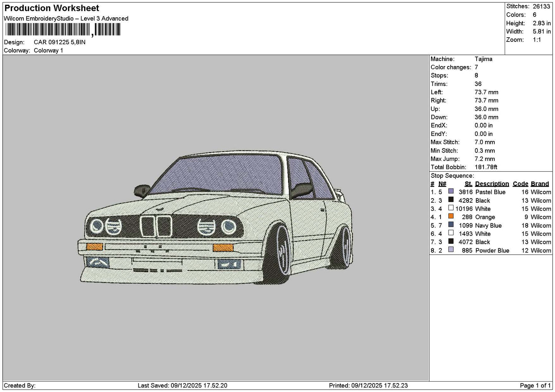
Task: Click the Pastel Blue color swatch
Action: pos(451,191)
